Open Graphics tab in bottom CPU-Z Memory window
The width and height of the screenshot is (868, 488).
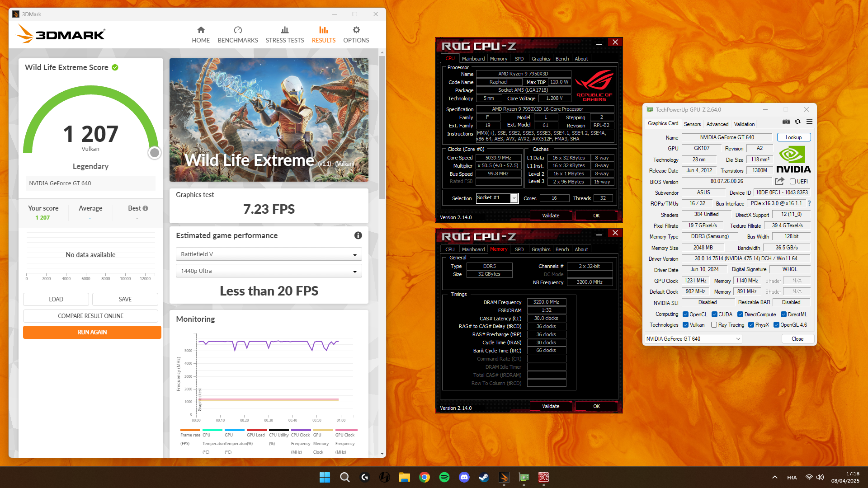point(541,249)
